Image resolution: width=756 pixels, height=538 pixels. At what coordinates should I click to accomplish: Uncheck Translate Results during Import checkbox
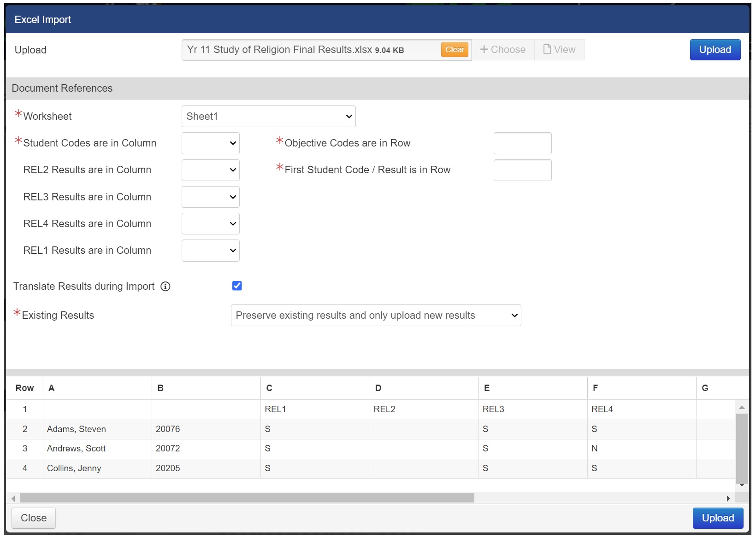click(x=237, y=286)
